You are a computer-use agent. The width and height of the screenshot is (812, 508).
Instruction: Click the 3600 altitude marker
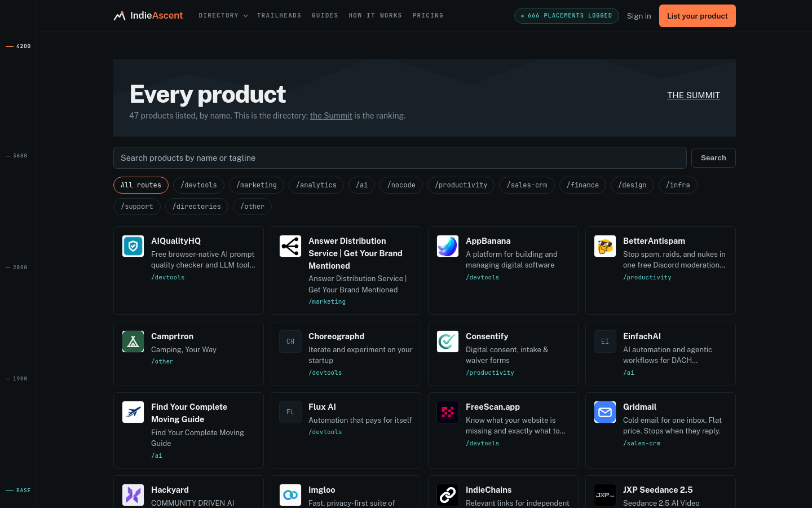coord(16,156)
